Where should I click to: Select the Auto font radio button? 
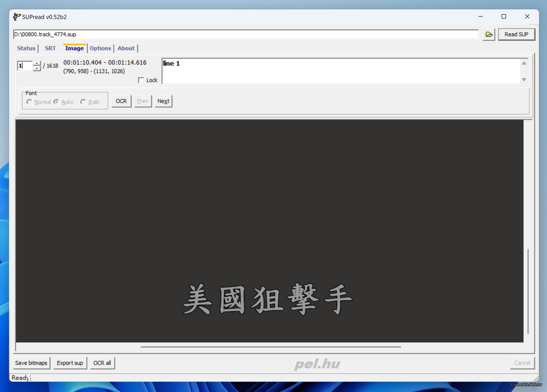56,102
